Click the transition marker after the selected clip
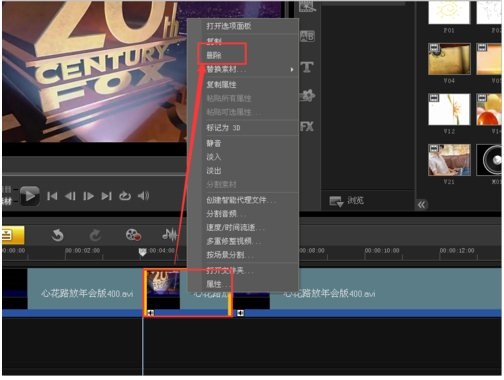This screenshot has height=380, width=504. click(x=240, y=313)
